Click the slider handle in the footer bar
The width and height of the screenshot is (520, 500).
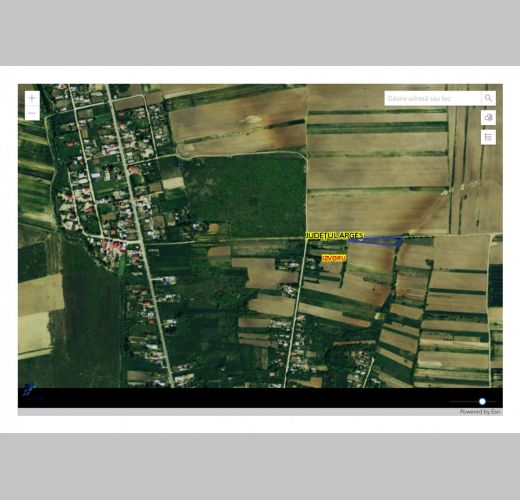click(482, 401)
